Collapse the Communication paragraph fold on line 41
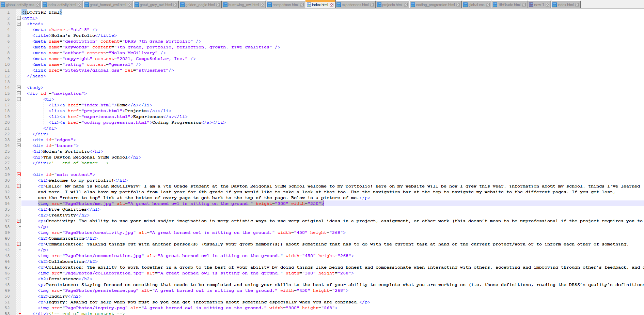Screen dimensions: 644x315 click(19, 244)
